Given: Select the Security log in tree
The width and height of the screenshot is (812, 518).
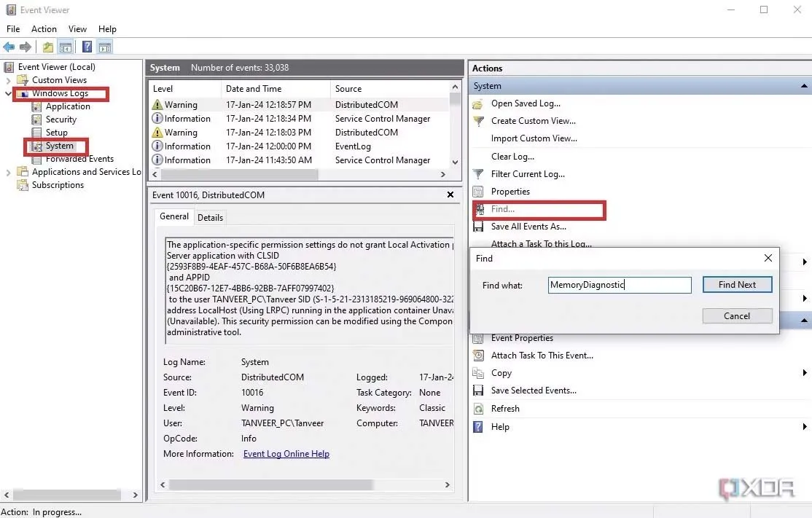Looking at the screenshot, I should [x=60, y=119].
